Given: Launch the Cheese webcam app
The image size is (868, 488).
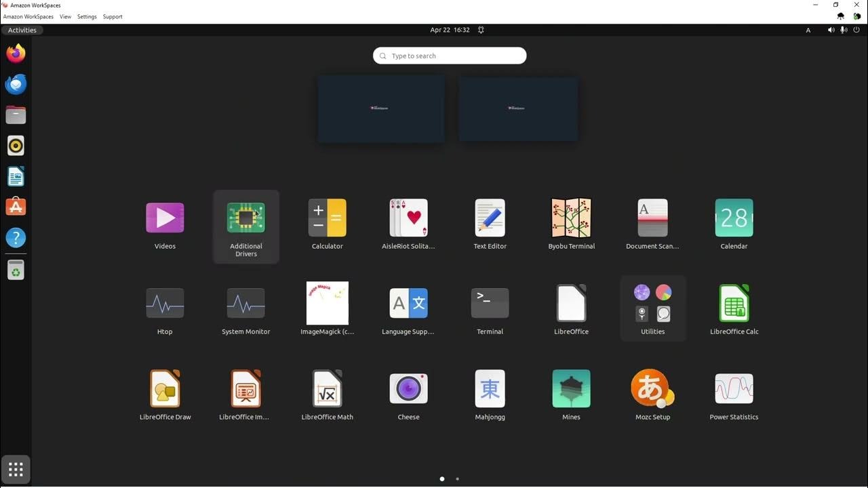Looking at the screenshot, I should (x=409, y=389).
